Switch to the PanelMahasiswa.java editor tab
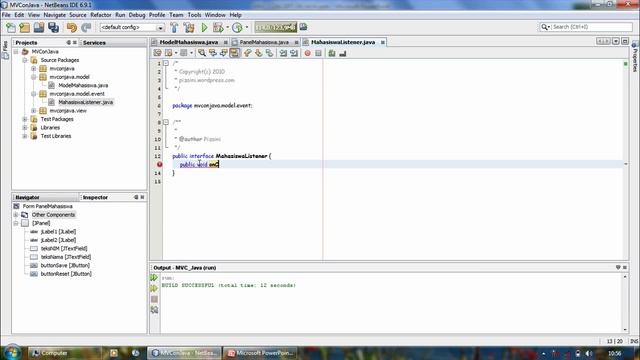The height and width of the screenshot is (360, 640). 264,42
